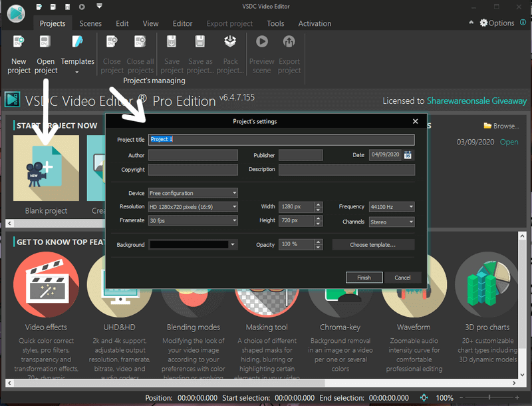Click the Save project ribbon icon
Image resolution: width=532 pixels, height=406 pixels.
pyautogui.click(x=172, y=42)
